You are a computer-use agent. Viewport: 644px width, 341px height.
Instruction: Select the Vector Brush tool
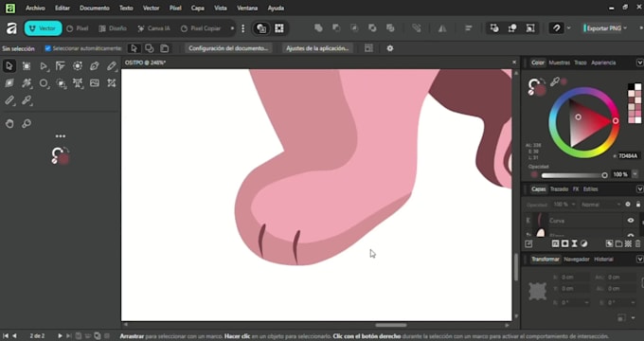click(x=27, y=83)
